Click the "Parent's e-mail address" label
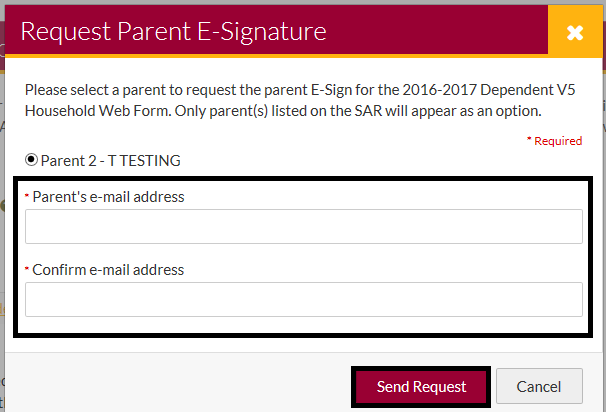The height and width of the screenshot is (412, 606). pyautogui.click(x=108, y=197)
